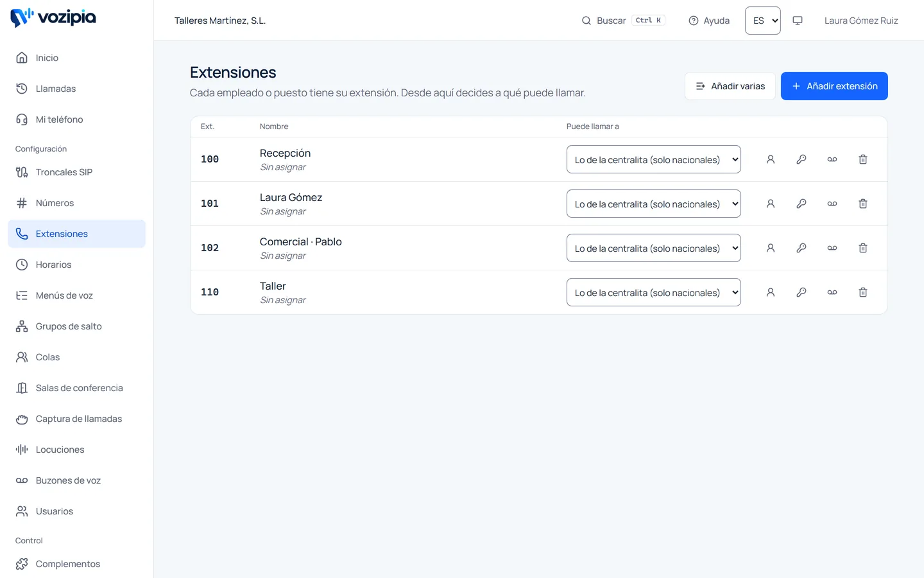Image resolution: width=924 pixels, height=578 pixels.
Task: Select Extensiones in the sidebar
Action: pos(76,234)
